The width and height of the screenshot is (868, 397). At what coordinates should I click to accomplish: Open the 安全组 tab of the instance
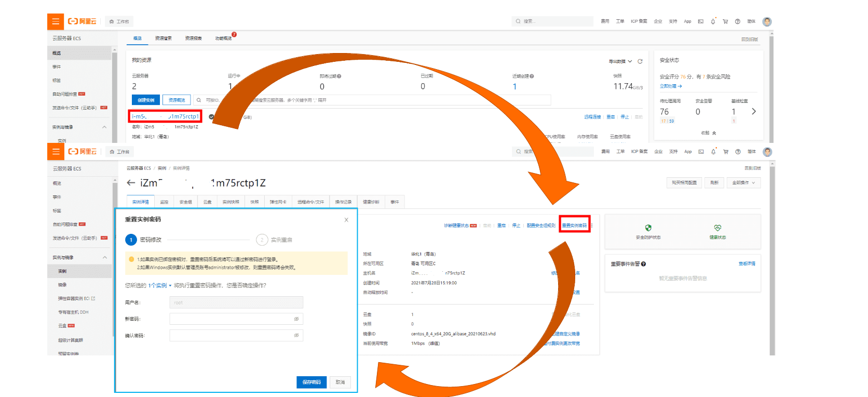[186, 202]
